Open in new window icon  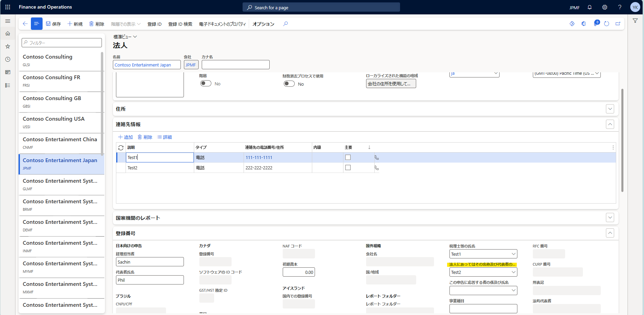pos(618,24)
